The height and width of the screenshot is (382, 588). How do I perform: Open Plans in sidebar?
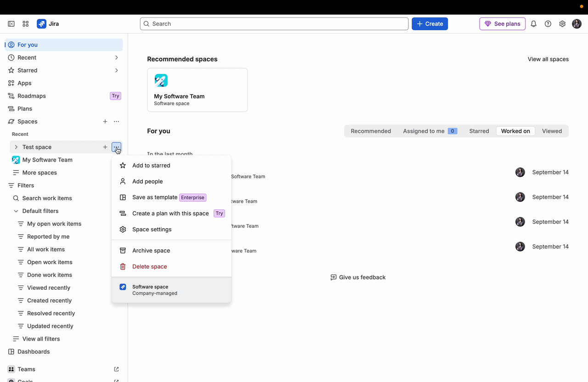[x=64, y=109]
